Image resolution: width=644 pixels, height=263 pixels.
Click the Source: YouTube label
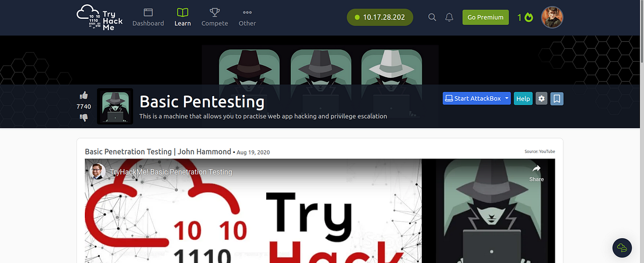pyautogui.click(x=540, y=152)
